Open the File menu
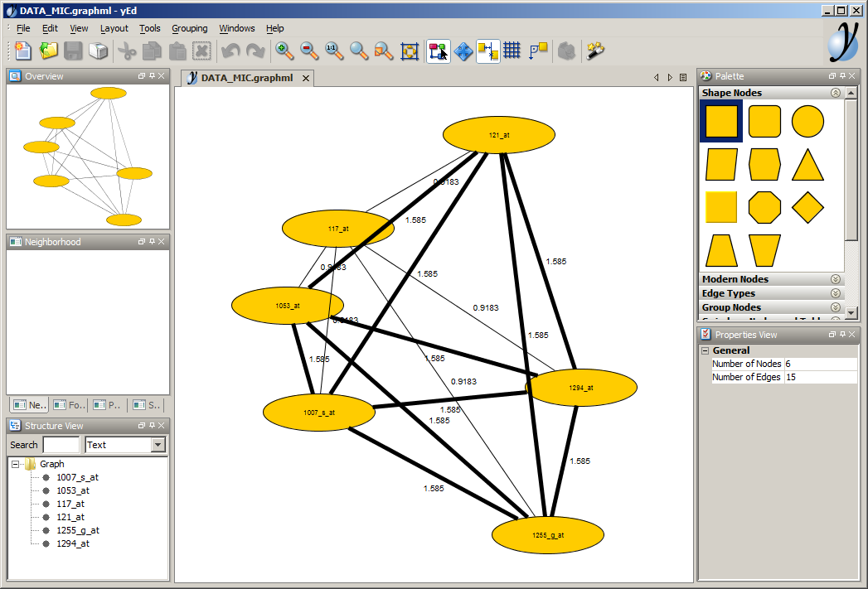Viewport: 868px width, 589px height. (x=23, y=28)
